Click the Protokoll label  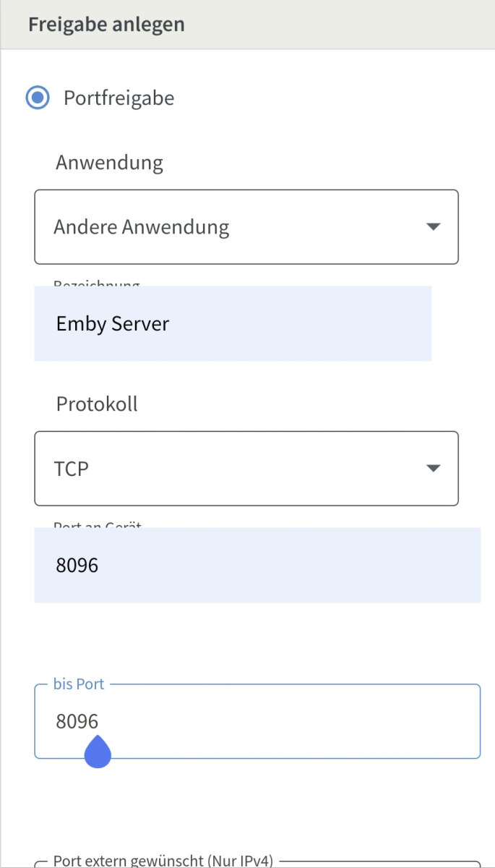pyautogui.click(x=96, y=404)
